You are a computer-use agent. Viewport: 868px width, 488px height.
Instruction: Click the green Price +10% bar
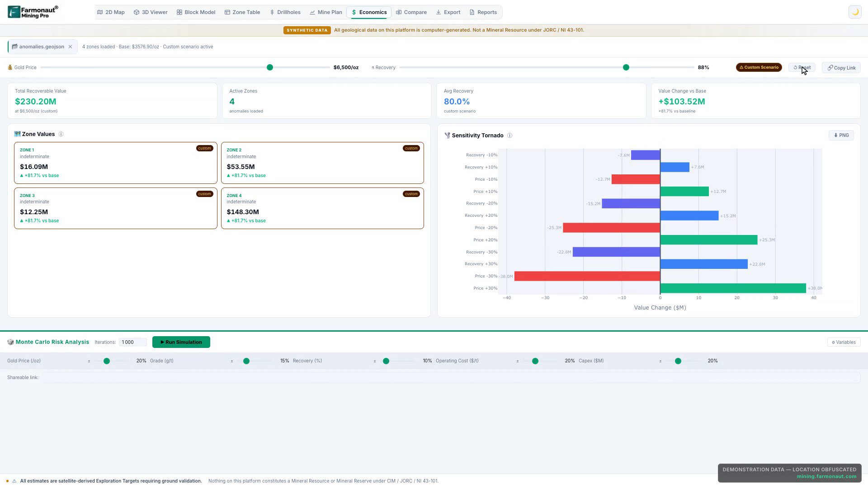point(684,192)
